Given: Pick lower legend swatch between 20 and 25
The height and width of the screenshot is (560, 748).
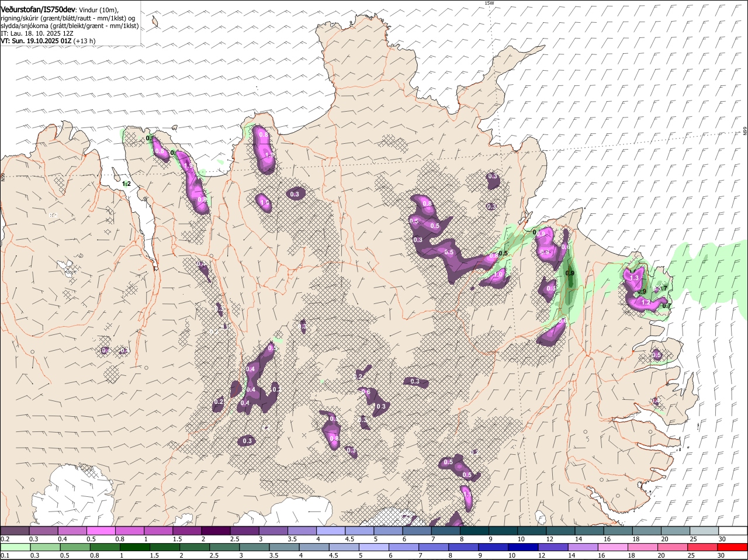Looking at the screenshot, I should point(672,547).
